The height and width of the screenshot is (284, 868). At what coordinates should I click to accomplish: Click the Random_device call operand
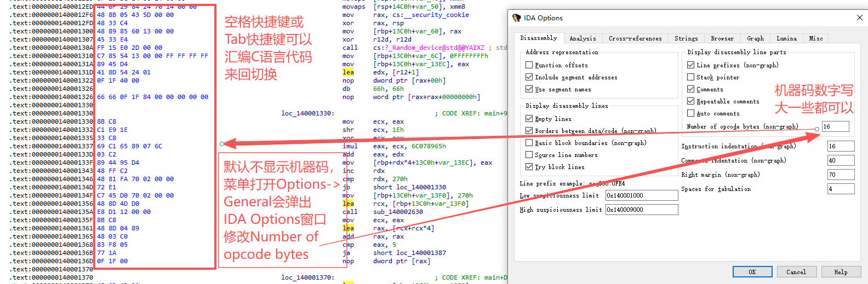(x=429, y=48)
